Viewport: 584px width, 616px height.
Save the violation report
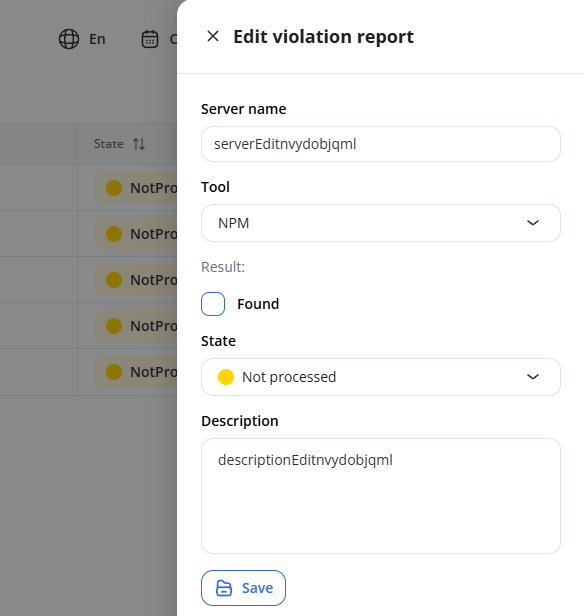point(243,588)
